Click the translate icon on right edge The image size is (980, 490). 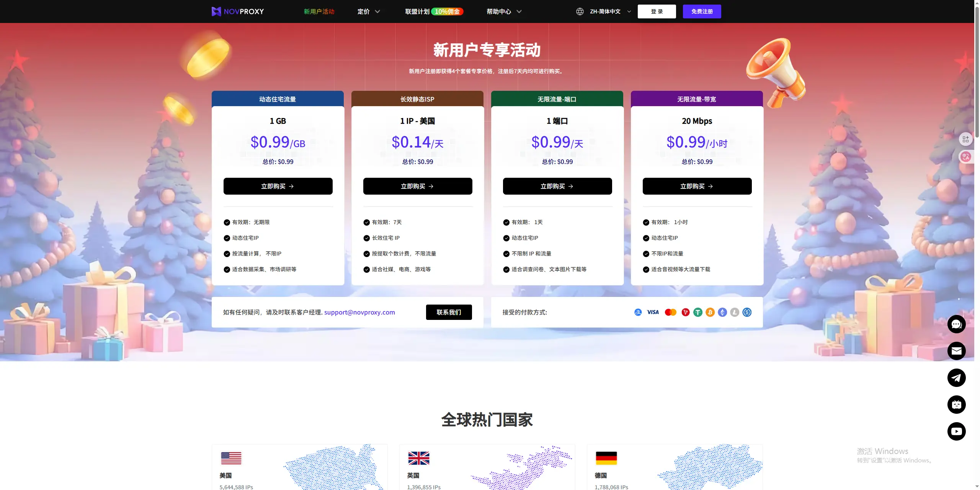pyautogui.click(x=966, y=157)
